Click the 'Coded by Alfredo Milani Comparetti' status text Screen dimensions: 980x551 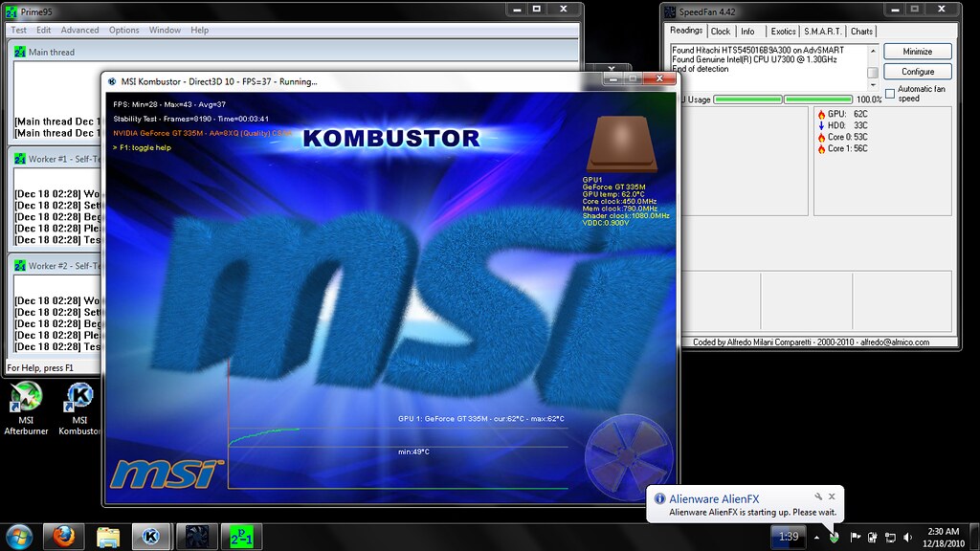click(811, 342)
